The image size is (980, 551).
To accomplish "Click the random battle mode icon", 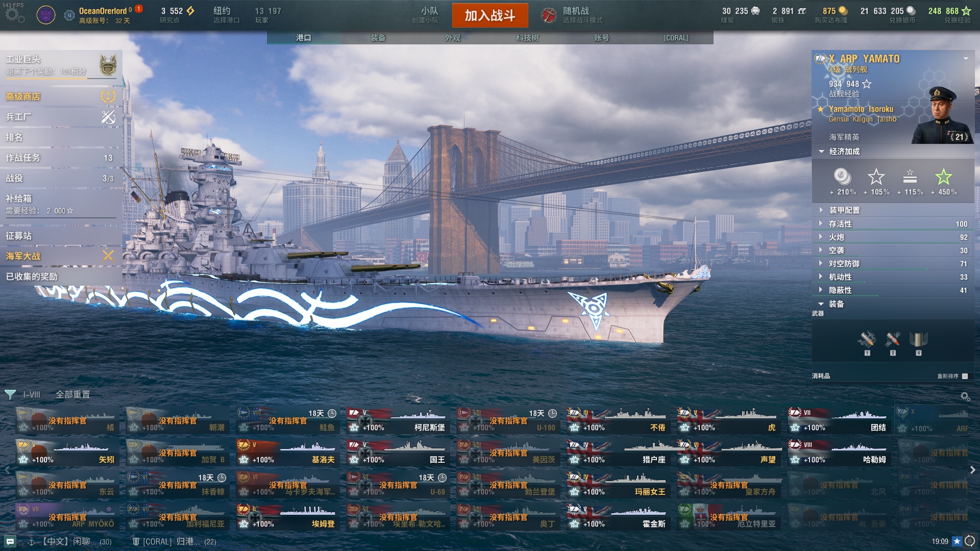I will [x=549, y=15].
